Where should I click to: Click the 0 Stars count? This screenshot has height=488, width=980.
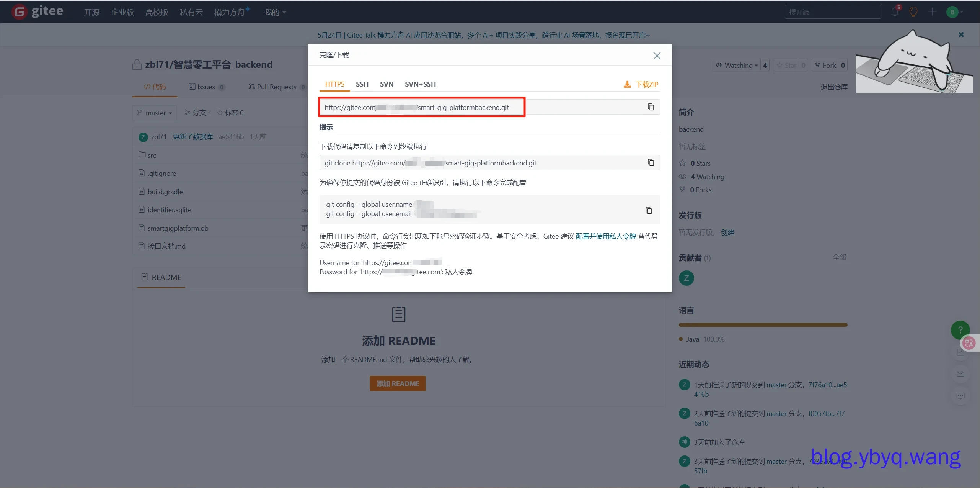coord(700,163)
